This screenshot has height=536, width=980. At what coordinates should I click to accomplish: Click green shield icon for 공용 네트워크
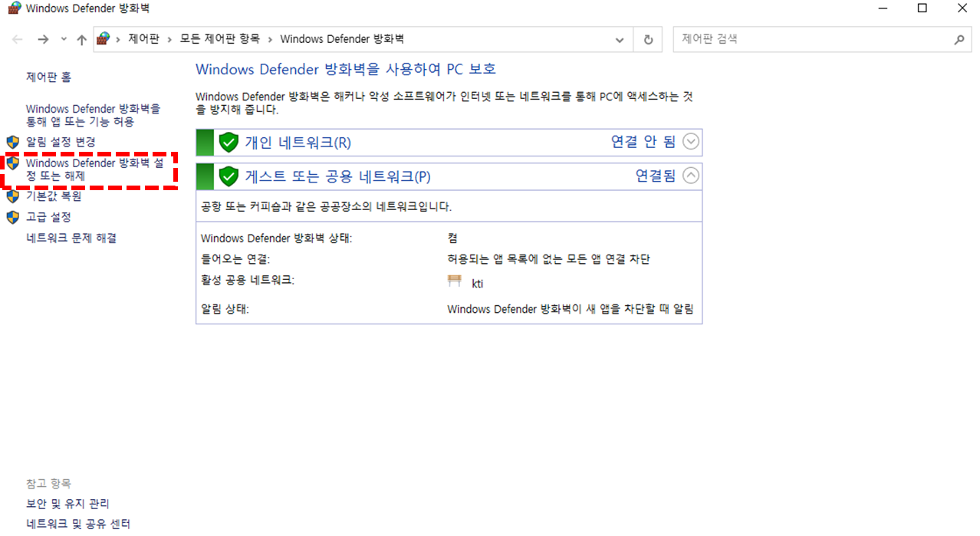pos(229,176)
